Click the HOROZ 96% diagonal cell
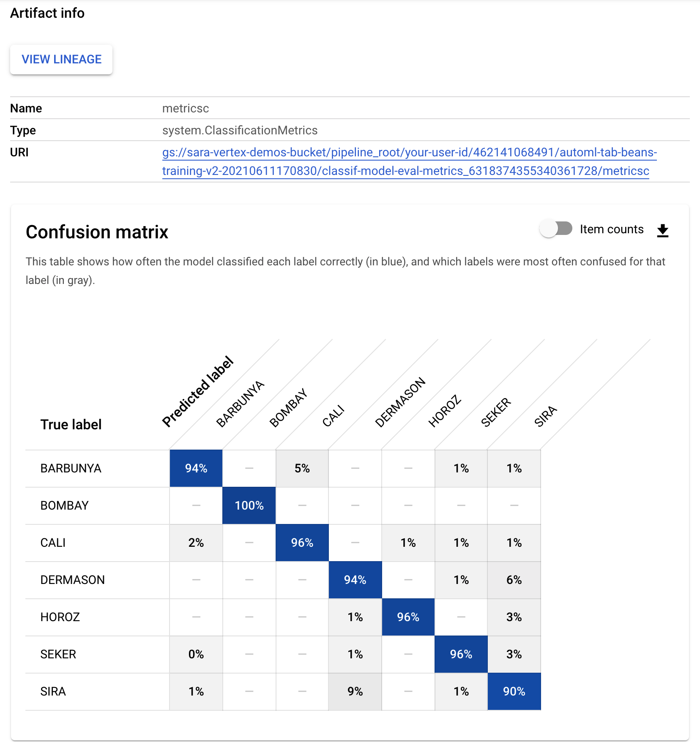 408,617
